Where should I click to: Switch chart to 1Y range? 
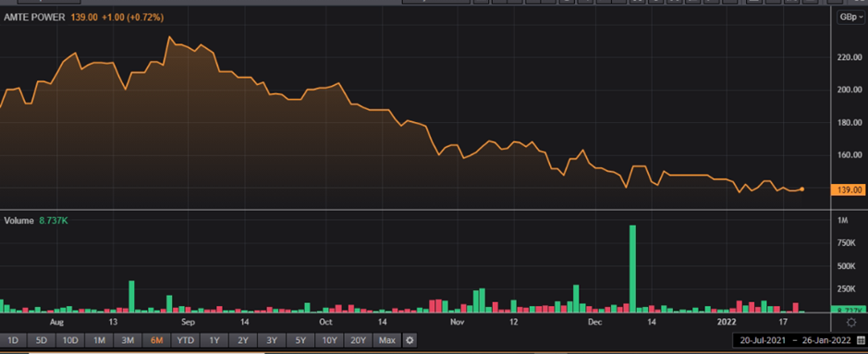click(x=214, y=340)
